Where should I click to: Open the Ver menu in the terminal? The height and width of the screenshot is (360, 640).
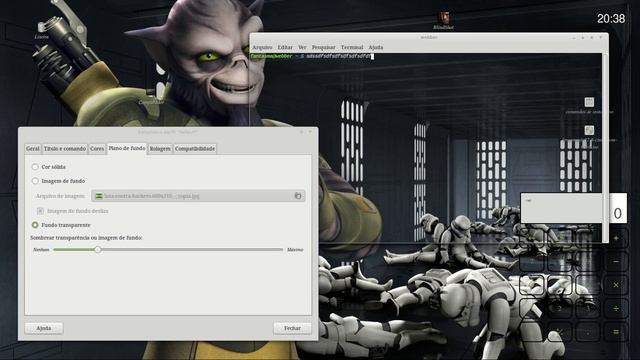[x=302, y=47]
